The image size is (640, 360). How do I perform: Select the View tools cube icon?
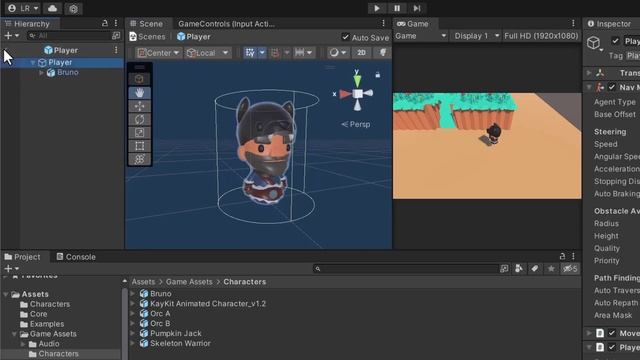tap(139, 79)
